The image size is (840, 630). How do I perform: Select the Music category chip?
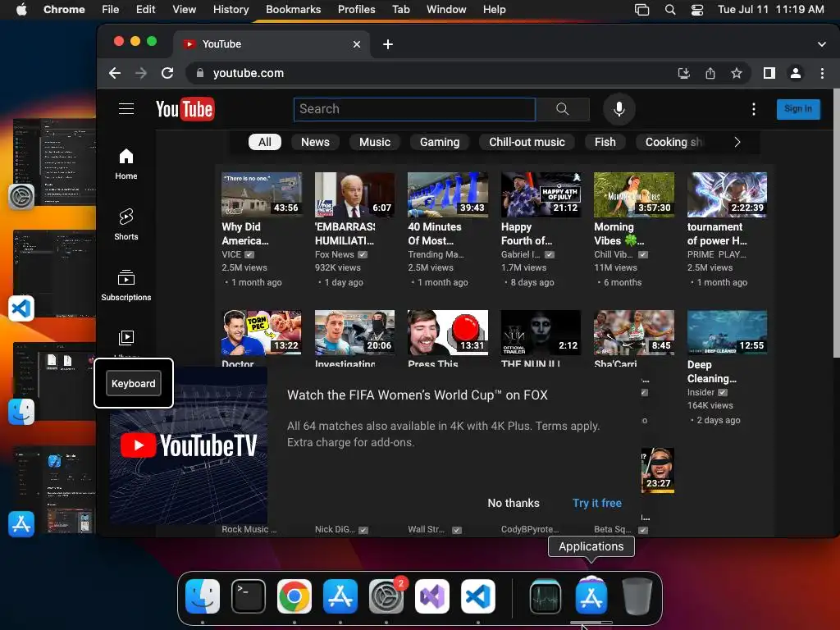coord(374,142)
